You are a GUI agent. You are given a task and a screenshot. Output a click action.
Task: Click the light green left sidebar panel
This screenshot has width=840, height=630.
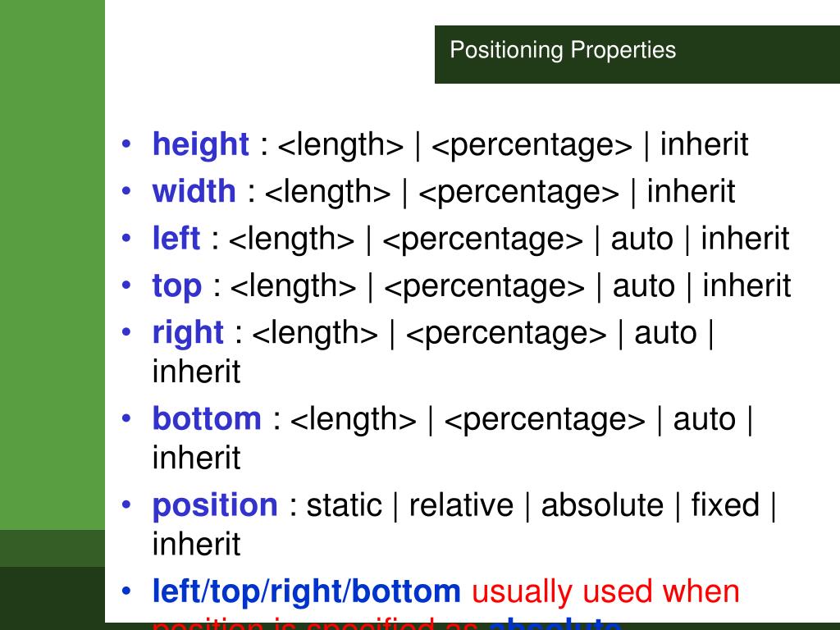[52, 265]
